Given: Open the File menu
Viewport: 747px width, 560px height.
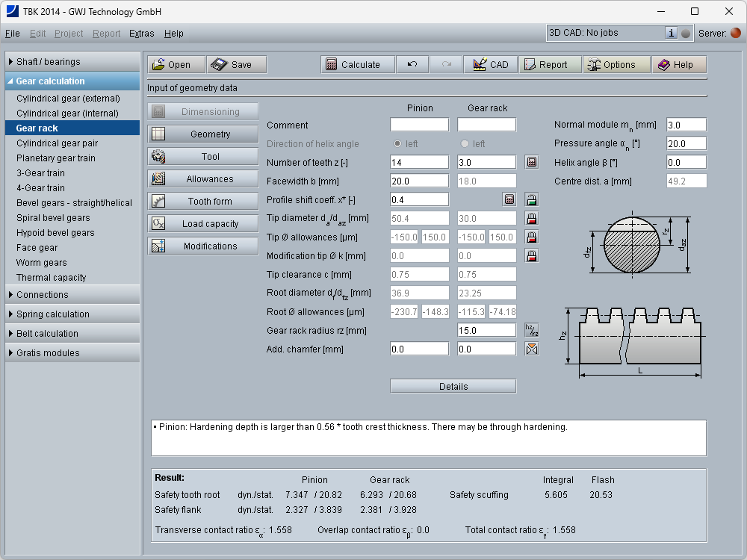Looking at the screenshot, I should pyautogui.click(x=13, y=34).
